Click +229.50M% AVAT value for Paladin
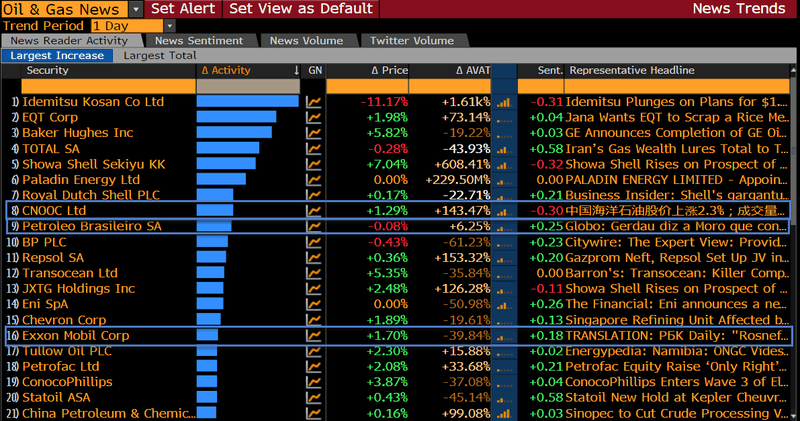Image resolution: width=800 pixels, height=421 pixels. (458, 180)
